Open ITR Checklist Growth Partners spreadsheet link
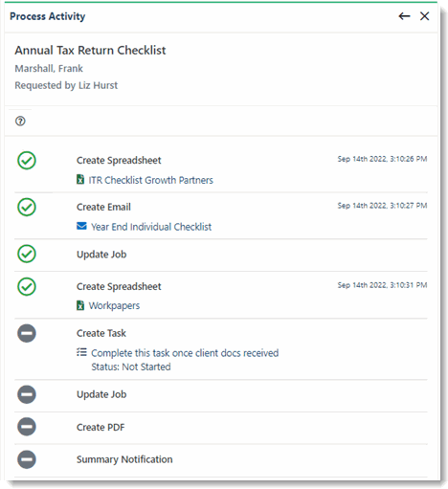448x489 pixels. (x=150, y=180)
